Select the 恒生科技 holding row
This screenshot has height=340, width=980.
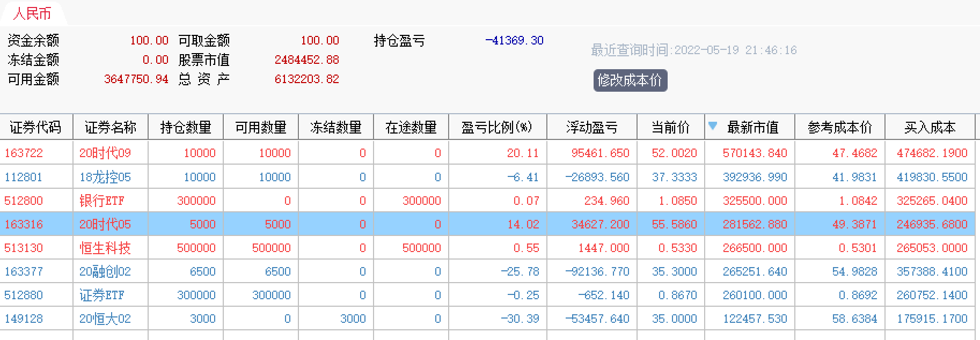coord(487,248)
